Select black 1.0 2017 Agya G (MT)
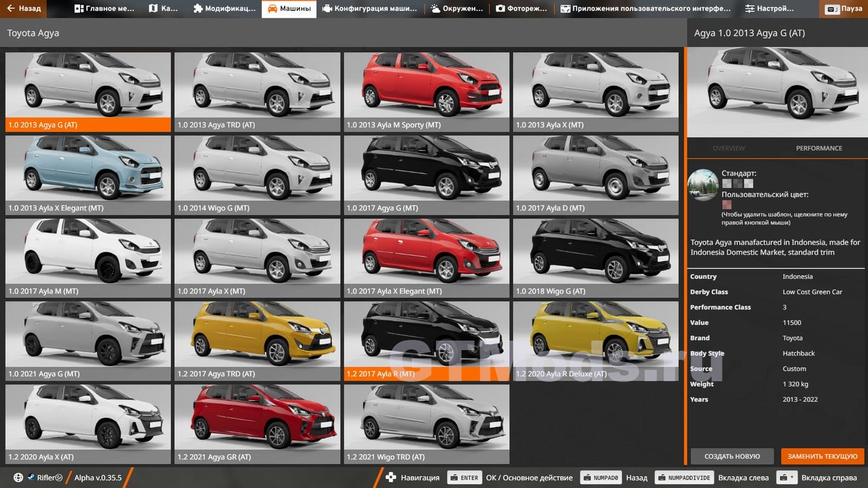868x488 pixels. click(426, 175)
